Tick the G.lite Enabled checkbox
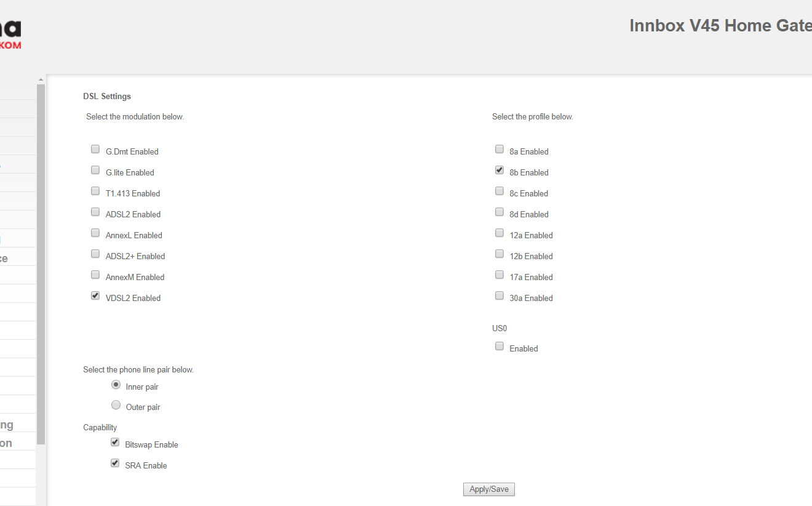Image resolution: width=812 pixels, height=506 pixels. point(95,170)
